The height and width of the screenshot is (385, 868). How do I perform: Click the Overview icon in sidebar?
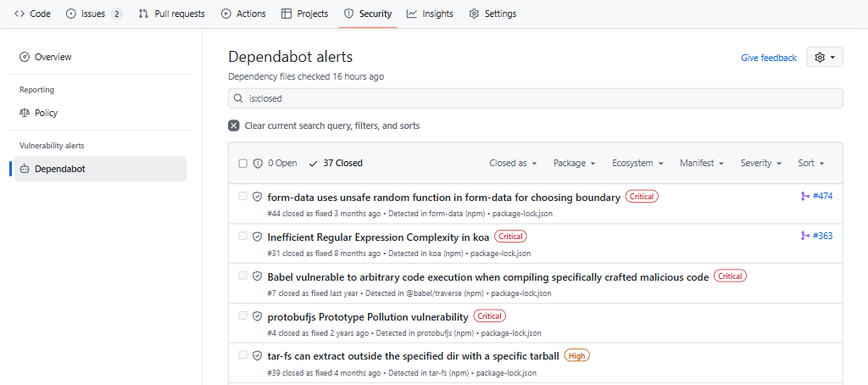(25, 57)
